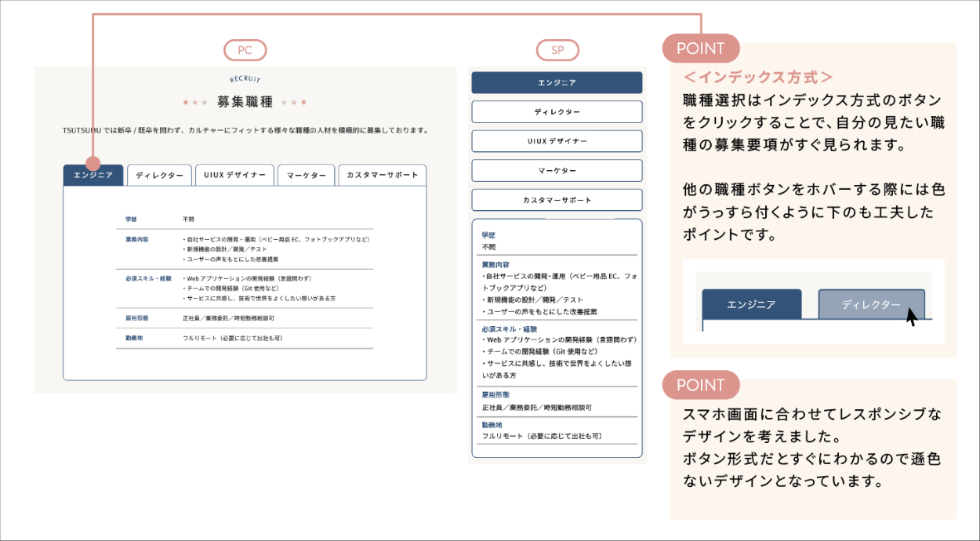Click the ＜インデックス方式＞ heading text

click(x=757, y=78)
